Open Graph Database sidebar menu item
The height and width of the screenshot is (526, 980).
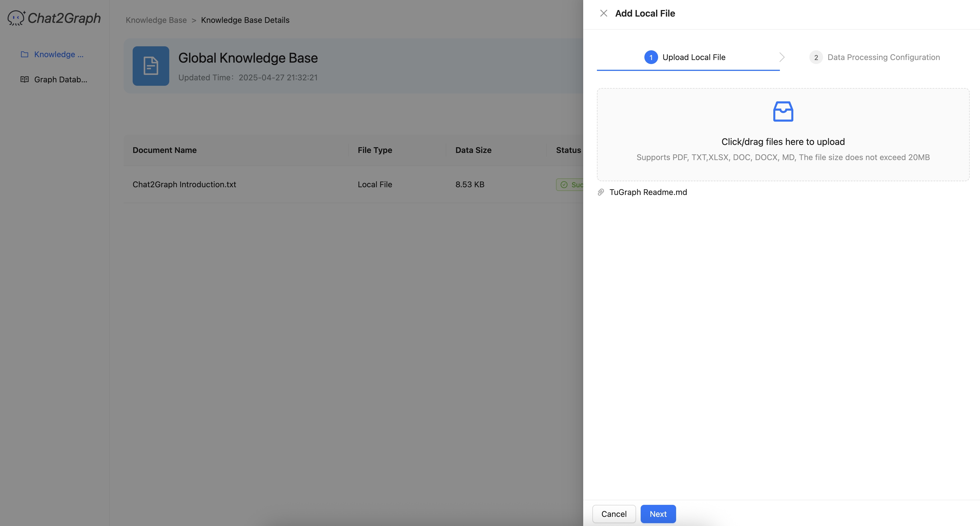61,79
